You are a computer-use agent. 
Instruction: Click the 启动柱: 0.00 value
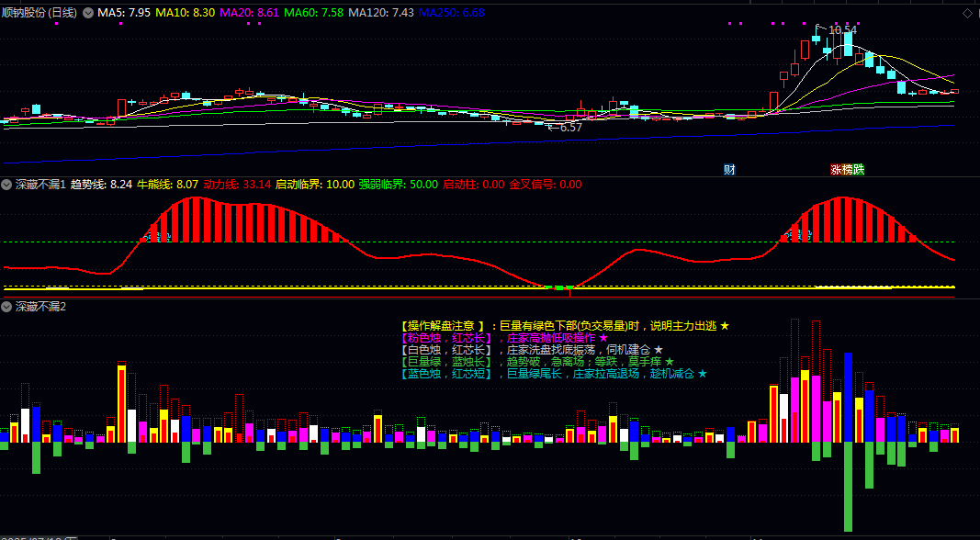[x=473, y=185]
